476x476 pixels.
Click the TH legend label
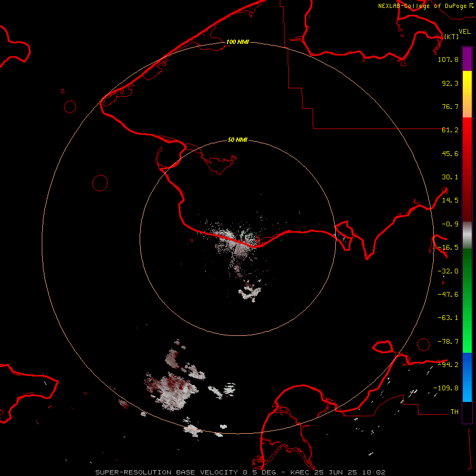(x=454, y=412)
